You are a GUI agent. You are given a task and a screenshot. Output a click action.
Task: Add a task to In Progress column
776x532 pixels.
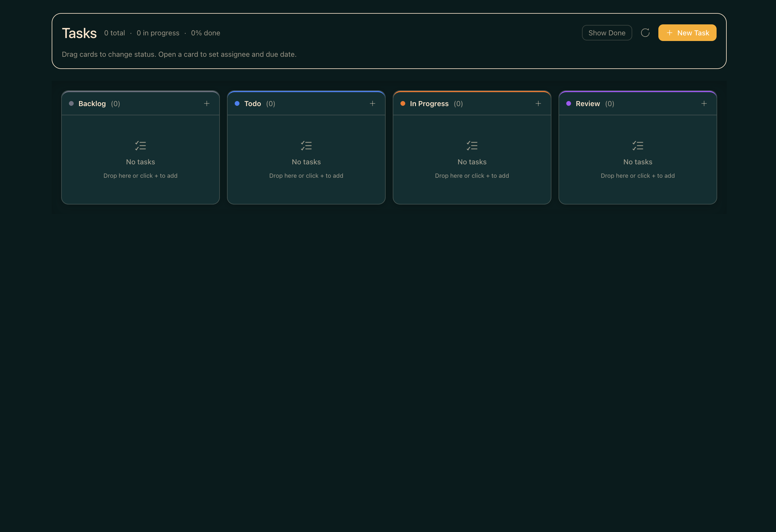538,103
